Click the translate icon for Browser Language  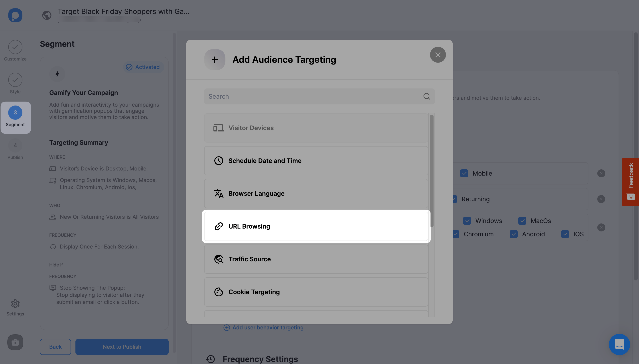pos(218,194)
